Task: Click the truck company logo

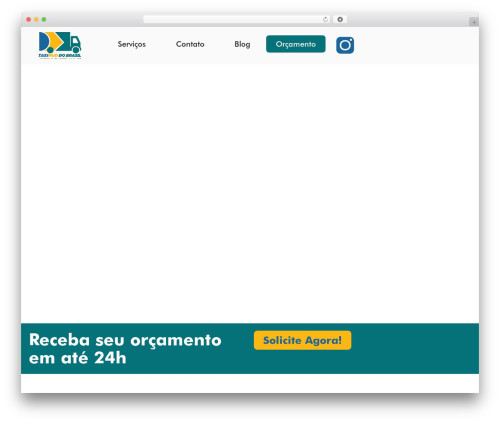Action: pyautogui.click(x=60, y=45)
